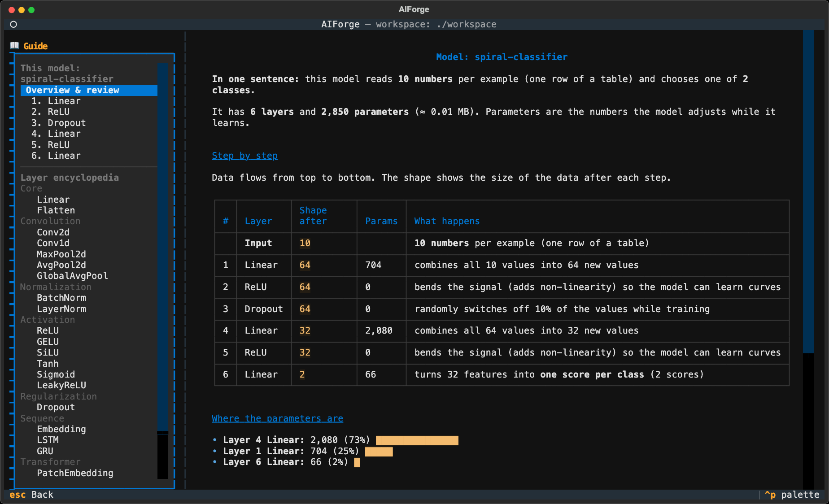Screen dimensions: 829x504
Task: Select AvgPool2d in the encyclopedia
Action: [61, 265]
